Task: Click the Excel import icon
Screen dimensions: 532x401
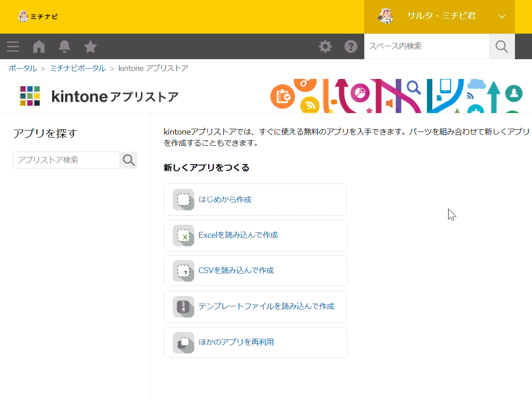Action: [183, 235]
